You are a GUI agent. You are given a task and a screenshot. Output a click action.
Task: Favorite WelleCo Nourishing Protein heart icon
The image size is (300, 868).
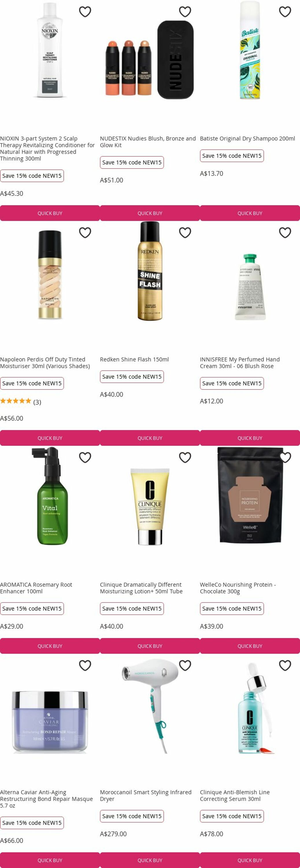point(285,457)
